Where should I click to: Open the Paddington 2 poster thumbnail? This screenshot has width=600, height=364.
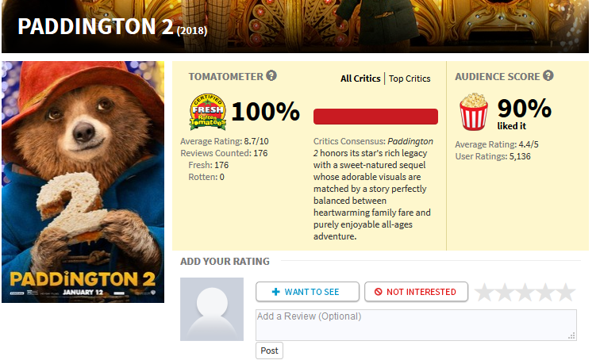tap(83, 182)
